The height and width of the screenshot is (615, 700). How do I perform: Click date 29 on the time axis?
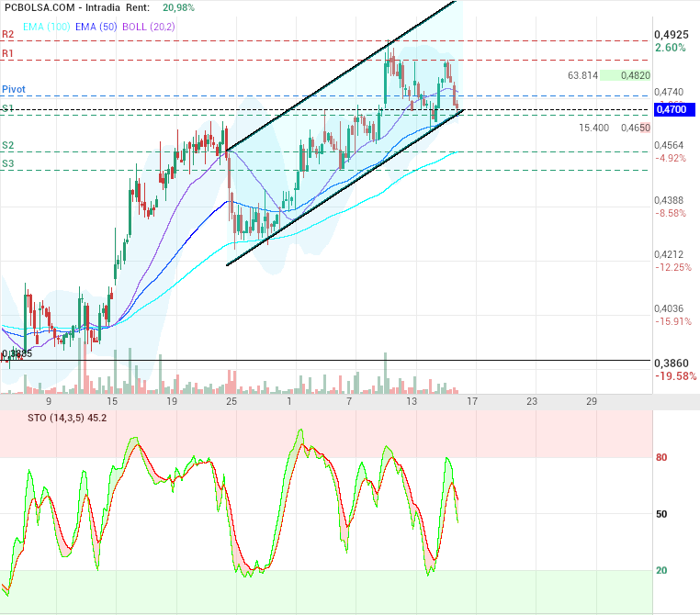tap(592, 402)
